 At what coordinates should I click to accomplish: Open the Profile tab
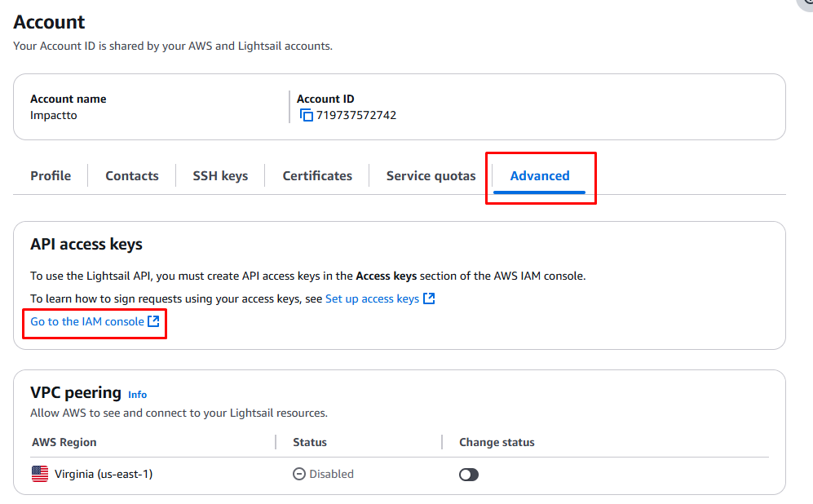pos(51,176)
